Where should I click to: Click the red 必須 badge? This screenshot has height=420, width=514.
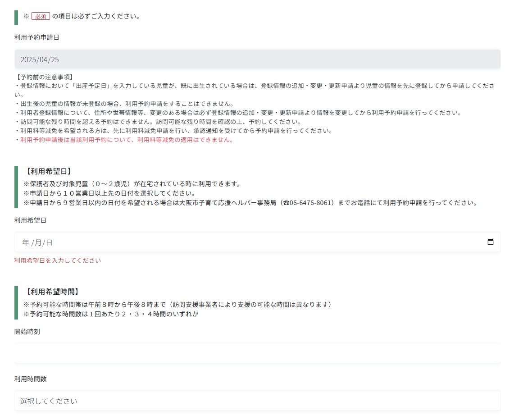point(40,16)
